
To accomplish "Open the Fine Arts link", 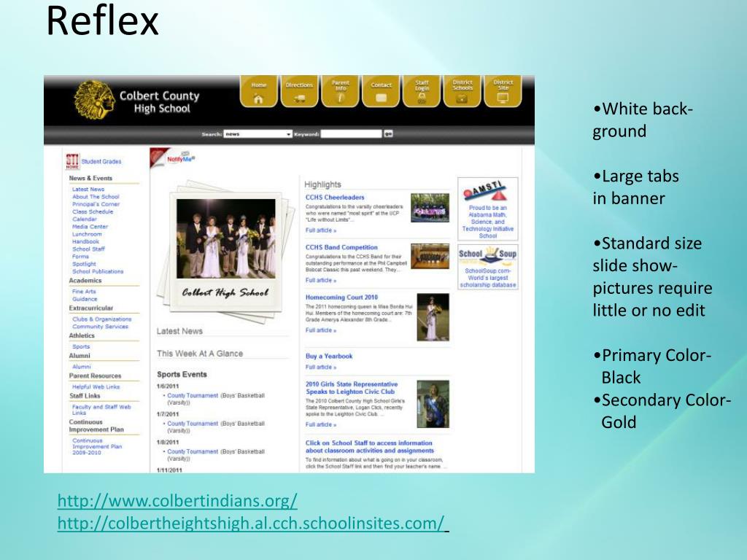I will [x=85, y=292].
